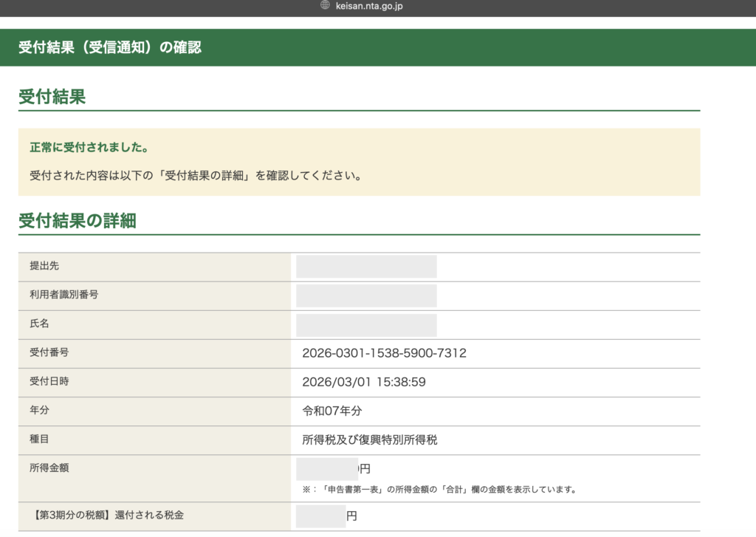The image size is (756, 537).
Task: Click the 受付結果 section heading
Action: (52, 97)
